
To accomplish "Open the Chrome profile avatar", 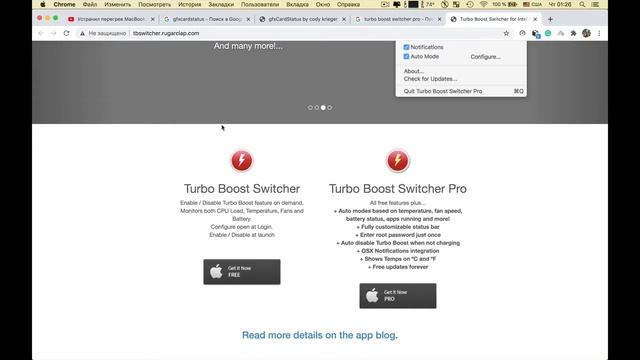I will pyautogui.click(x=587, y=33).
